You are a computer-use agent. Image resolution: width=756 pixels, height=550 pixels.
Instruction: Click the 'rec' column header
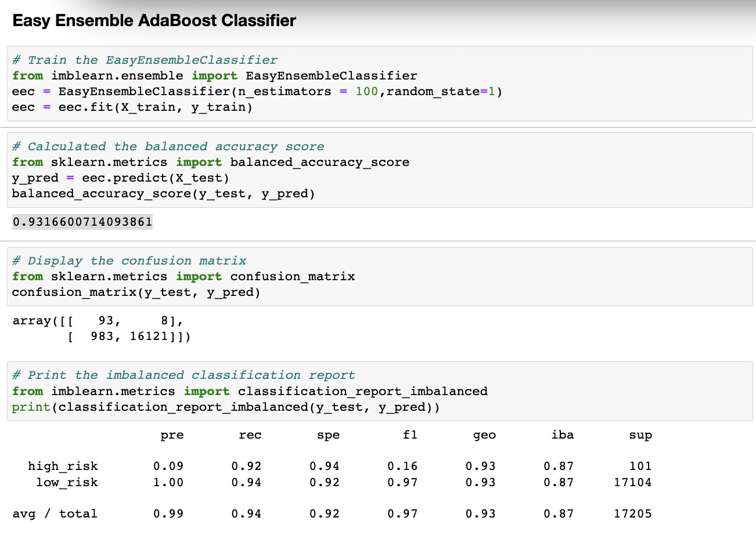coord(250,435)
